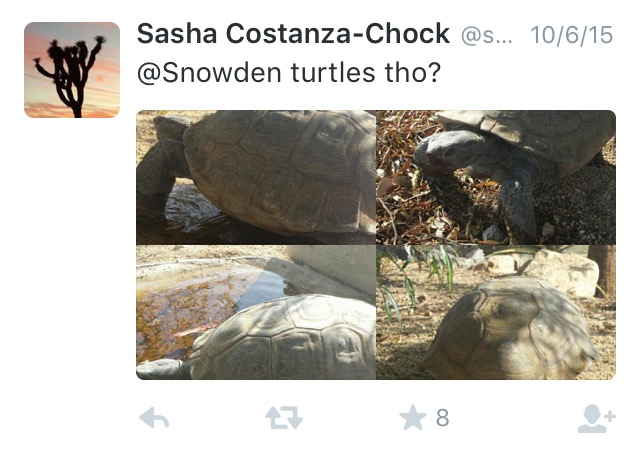Screen dimensions: 640x454
Task: Click the favorite count showing 8
Action: [x=442, y=418]
